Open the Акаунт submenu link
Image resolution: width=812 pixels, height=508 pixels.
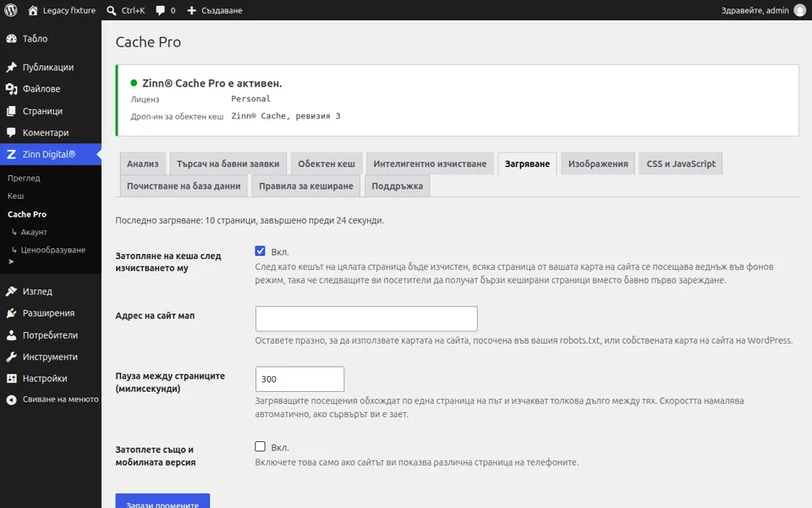point(34,232)
